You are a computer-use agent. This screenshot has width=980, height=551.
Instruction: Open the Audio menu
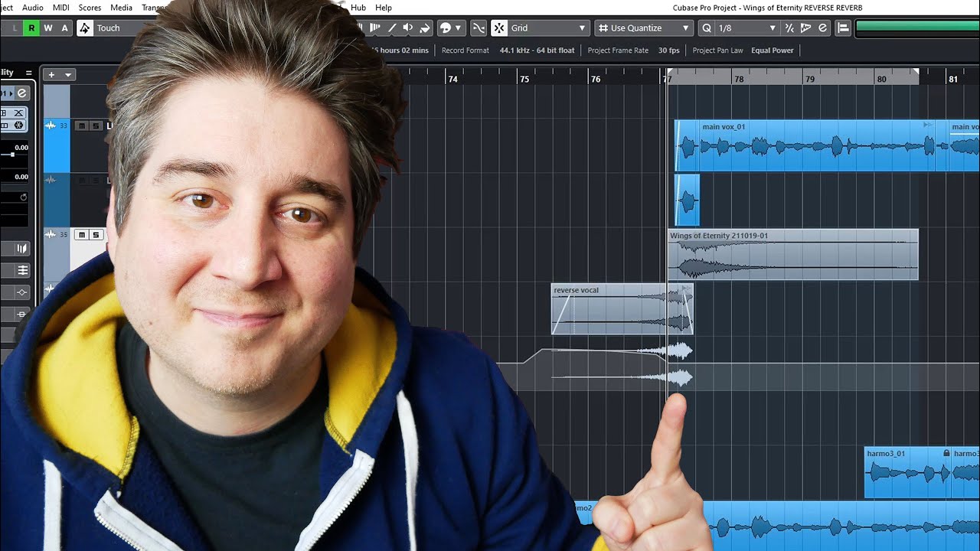tap(33, 7)
